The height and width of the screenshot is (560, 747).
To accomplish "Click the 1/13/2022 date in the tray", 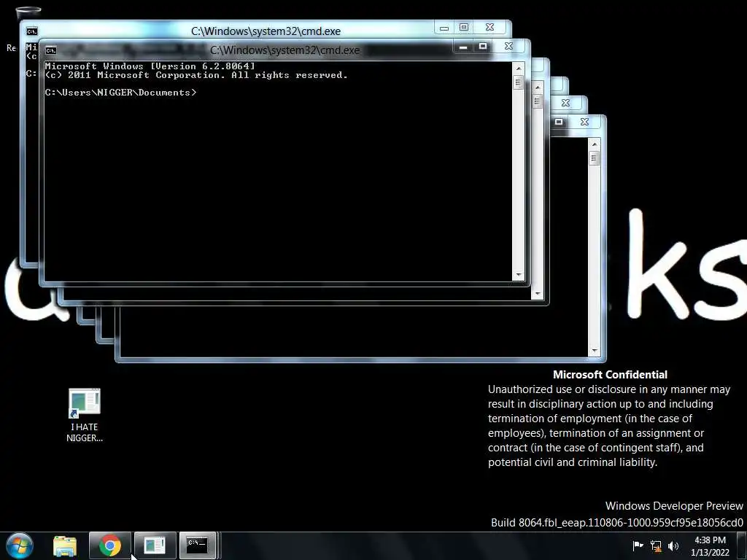I will click(x=710, y=553).
